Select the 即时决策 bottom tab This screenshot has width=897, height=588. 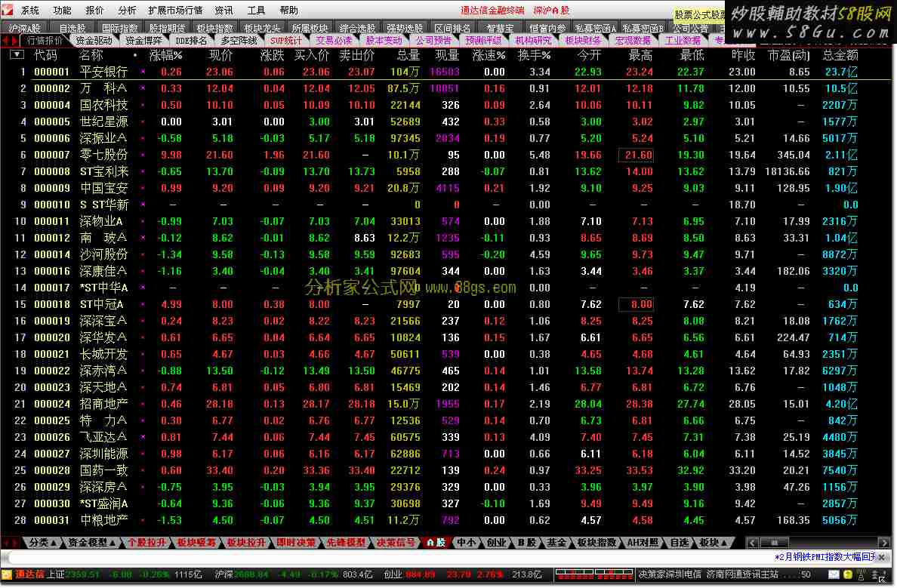[x=296, y=542]
